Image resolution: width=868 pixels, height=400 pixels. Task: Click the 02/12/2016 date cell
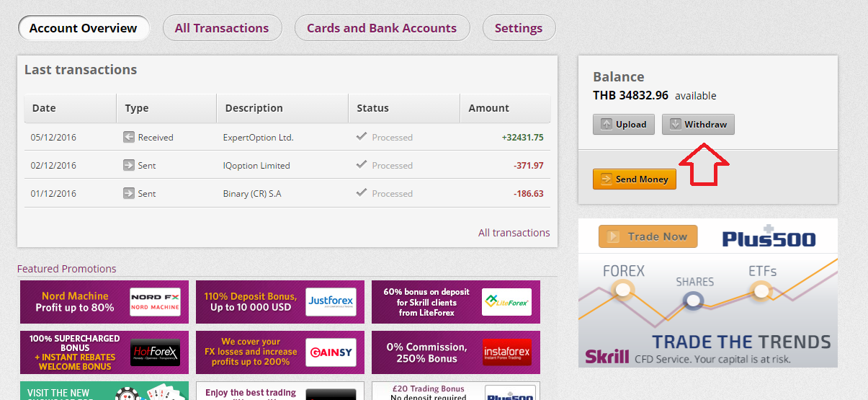(53, 165)
